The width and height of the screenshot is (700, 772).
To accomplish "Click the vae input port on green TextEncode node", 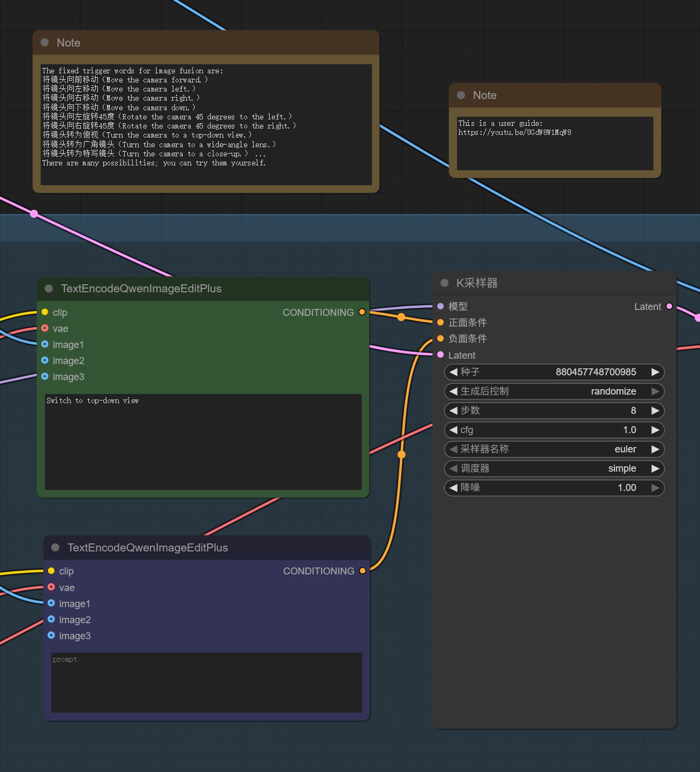I will (45, 328).
